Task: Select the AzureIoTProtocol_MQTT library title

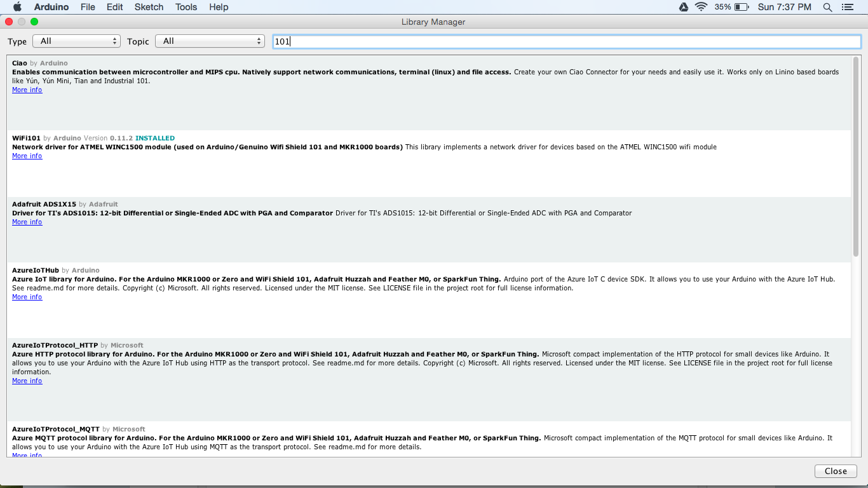Action: (x=56, y=430)
